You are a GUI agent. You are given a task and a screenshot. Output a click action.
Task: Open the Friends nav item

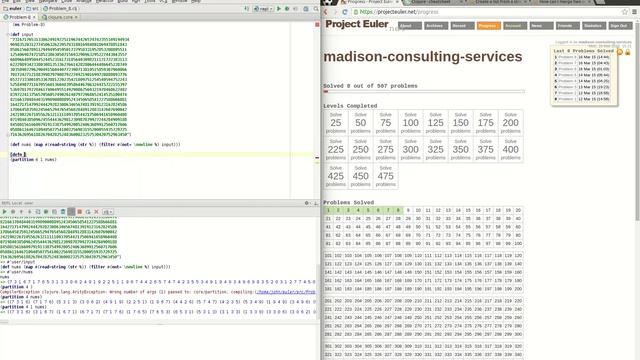[x=568, y=26]
